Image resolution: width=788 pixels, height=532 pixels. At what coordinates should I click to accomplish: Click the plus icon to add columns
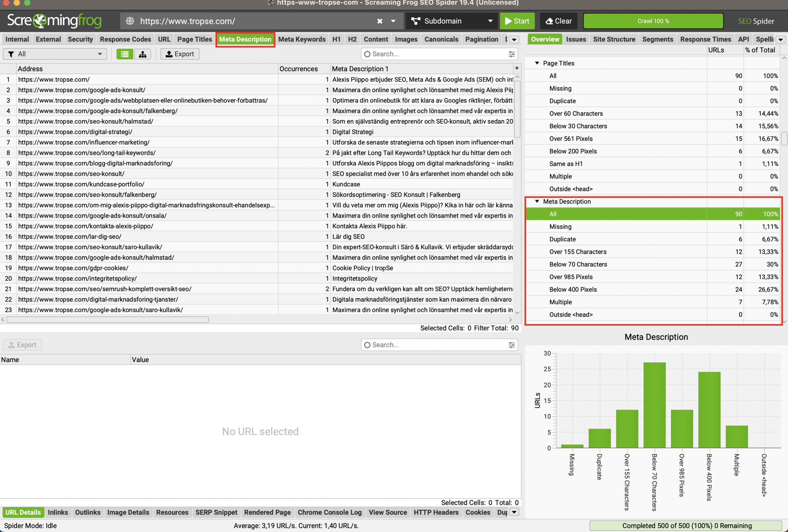[517, 68]
